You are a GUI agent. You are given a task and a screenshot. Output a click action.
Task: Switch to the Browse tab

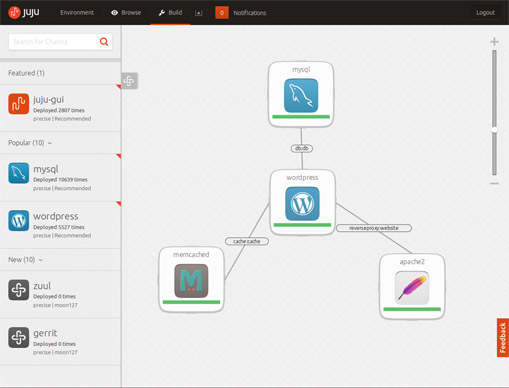pyautogui.click(x=126, y=13)
